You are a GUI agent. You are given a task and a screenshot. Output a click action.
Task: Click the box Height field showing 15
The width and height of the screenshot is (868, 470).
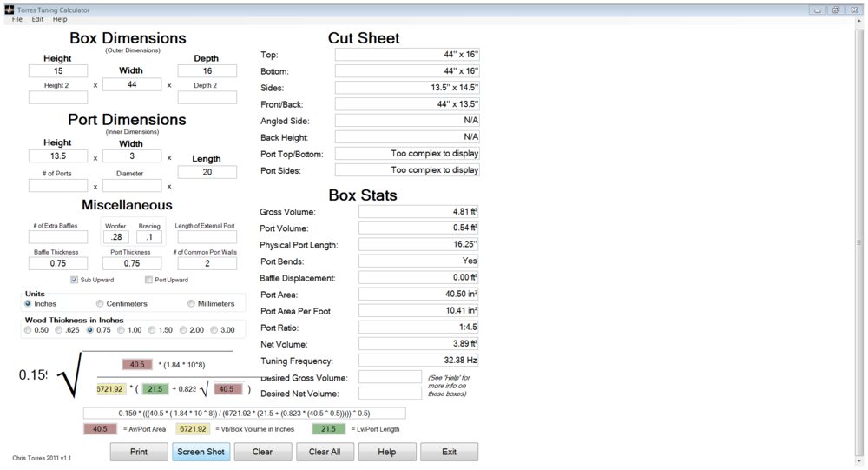[58, 71]
